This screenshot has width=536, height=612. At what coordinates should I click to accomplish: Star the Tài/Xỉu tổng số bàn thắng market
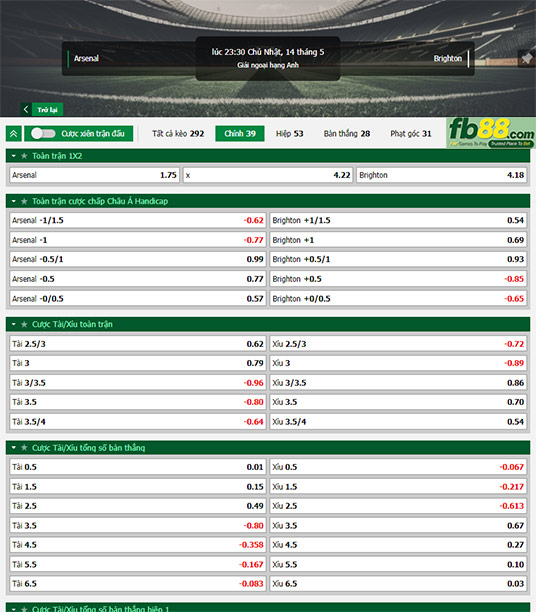[x=24, y=448]
